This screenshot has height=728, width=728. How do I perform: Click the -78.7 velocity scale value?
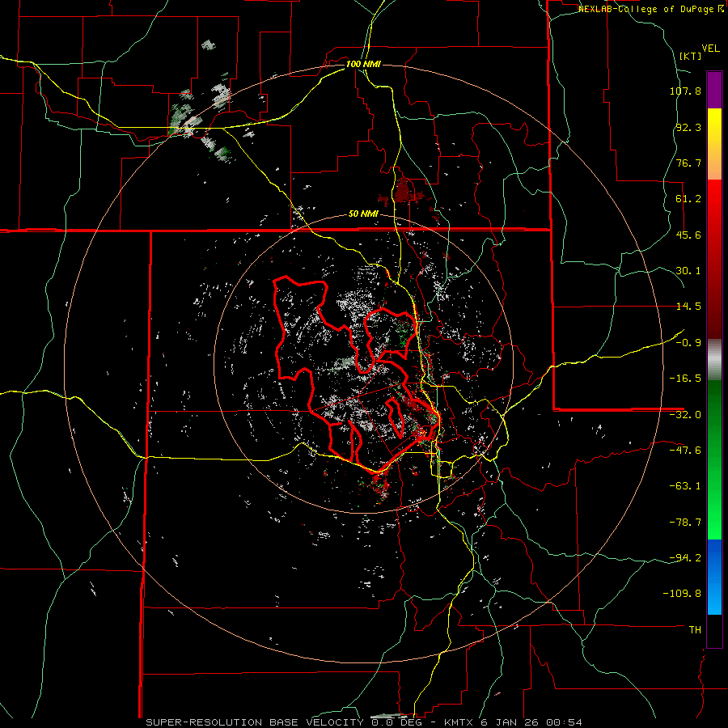tap(685, 523)
